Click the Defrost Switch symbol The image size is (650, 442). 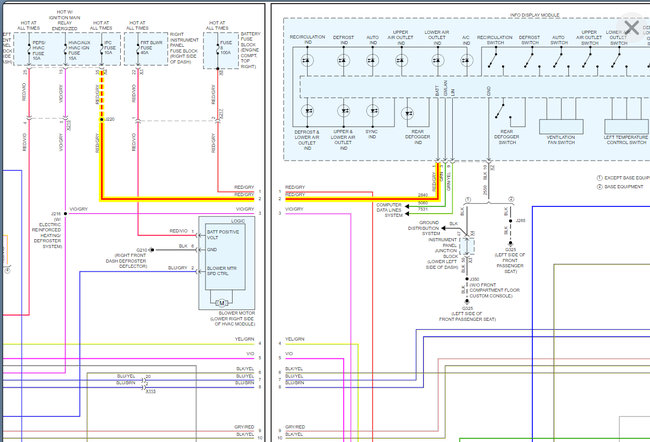tap(528, 59)
